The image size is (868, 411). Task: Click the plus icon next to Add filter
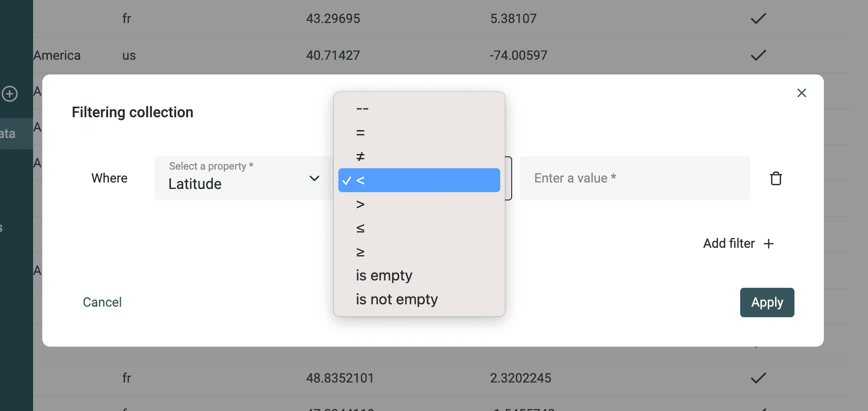point(769,244)
